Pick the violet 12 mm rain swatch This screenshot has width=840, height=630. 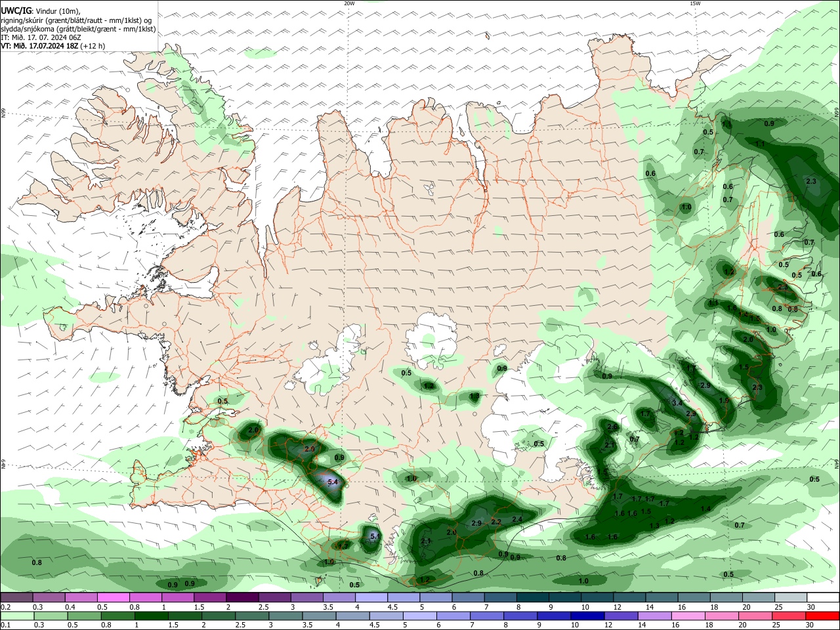[621, 616]
